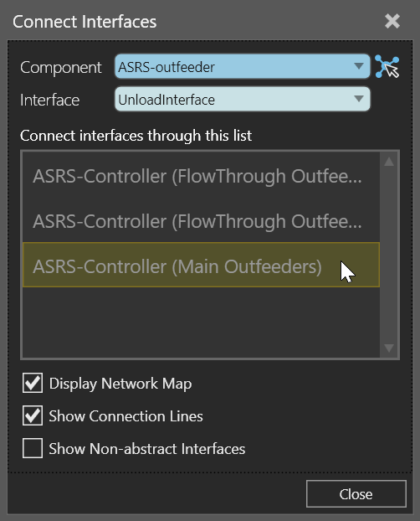Close the dialog with the X icon
The height and width of the screenshot is (521, 420).
392,22
